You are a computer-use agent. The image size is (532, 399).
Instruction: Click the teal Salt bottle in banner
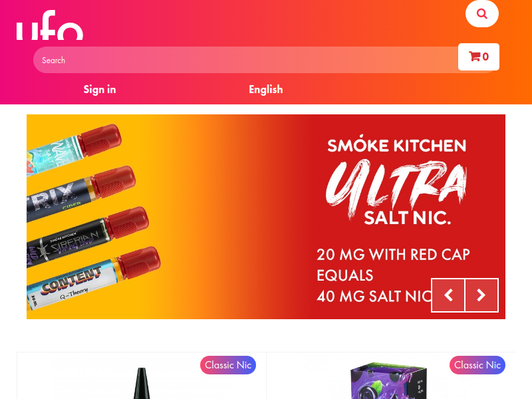click(x=73, y=149)
